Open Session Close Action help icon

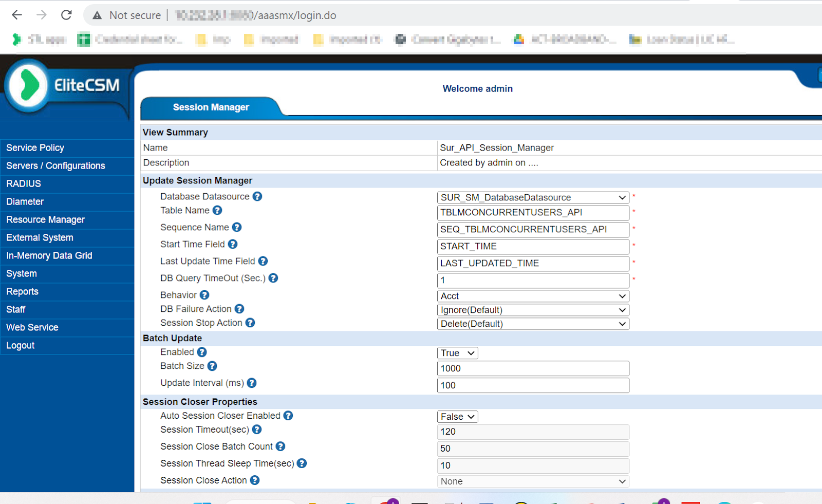[x=255, y=480]
